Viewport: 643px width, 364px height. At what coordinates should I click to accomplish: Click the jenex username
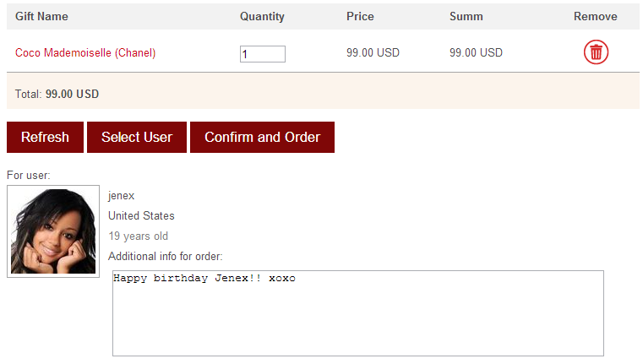[x=122, y=196]
